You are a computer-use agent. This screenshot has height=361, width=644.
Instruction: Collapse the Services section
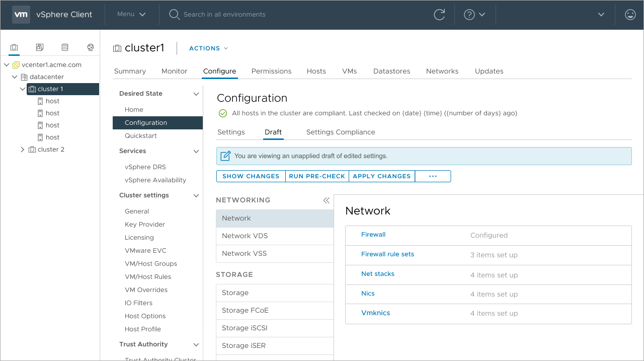[x=196, y=151]
